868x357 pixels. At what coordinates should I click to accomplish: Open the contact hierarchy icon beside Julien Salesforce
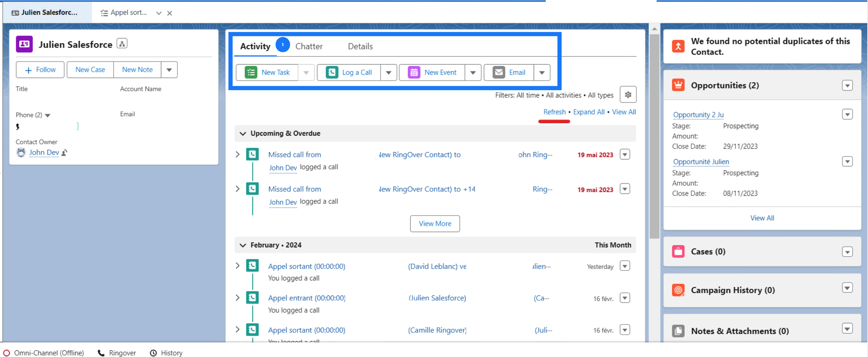click(122, 44)
